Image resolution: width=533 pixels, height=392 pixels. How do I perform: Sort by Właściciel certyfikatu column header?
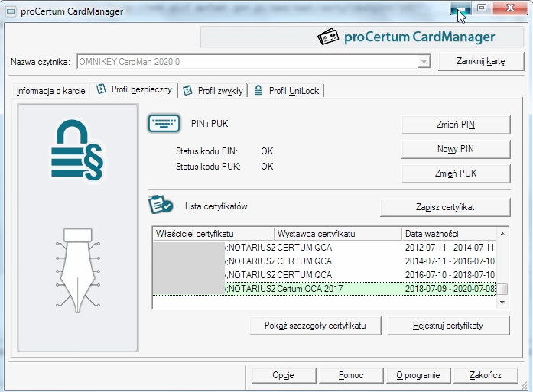tap(213, 234)
